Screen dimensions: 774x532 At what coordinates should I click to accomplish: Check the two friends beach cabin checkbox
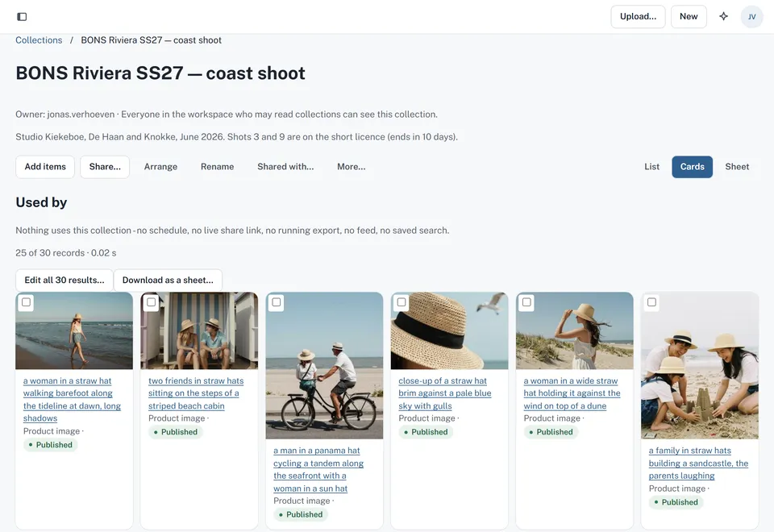pos(152,302)
